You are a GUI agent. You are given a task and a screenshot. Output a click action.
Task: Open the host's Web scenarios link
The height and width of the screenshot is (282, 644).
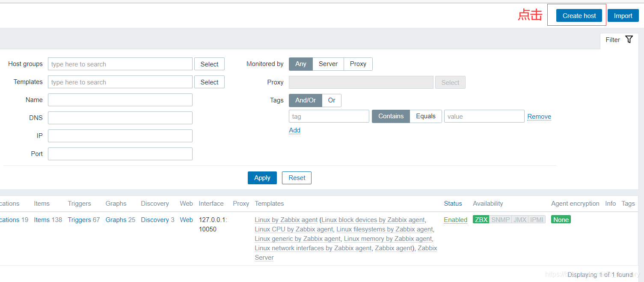[186, 220]
